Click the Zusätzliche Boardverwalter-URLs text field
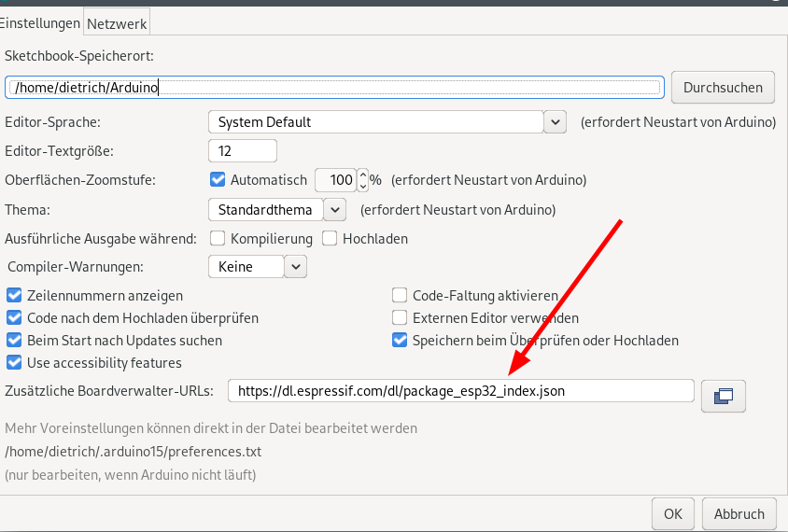788x532 pixels. pos(461,391)
